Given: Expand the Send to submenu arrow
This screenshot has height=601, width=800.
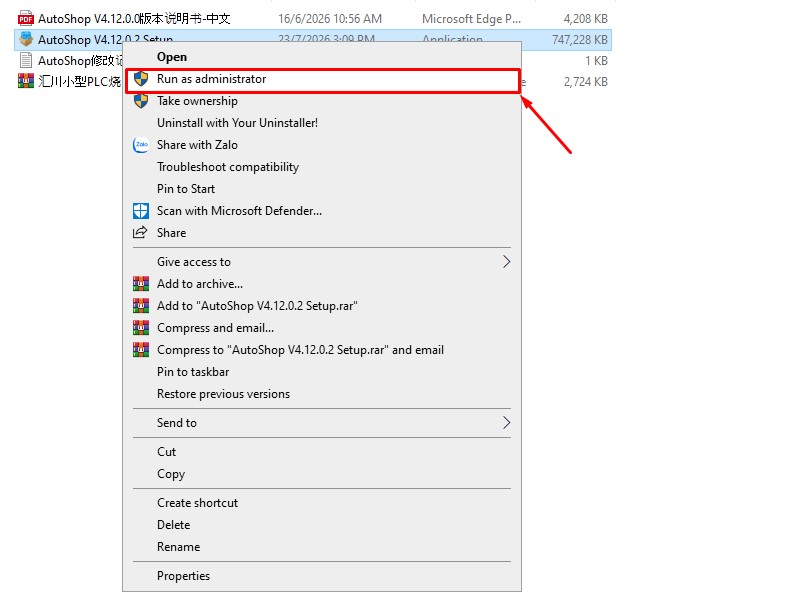Looking at the screenshot, I should (x=506, y=422).
